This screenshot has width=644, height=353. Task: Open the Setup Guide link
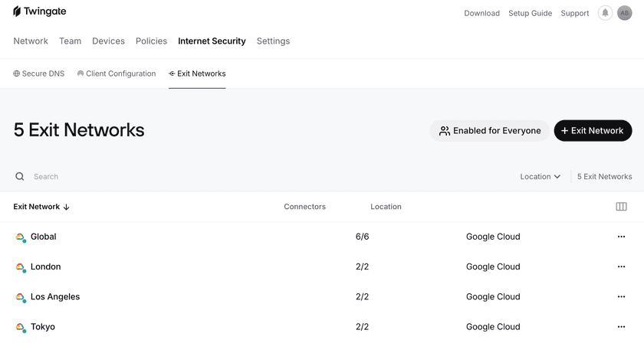(530, 13)
